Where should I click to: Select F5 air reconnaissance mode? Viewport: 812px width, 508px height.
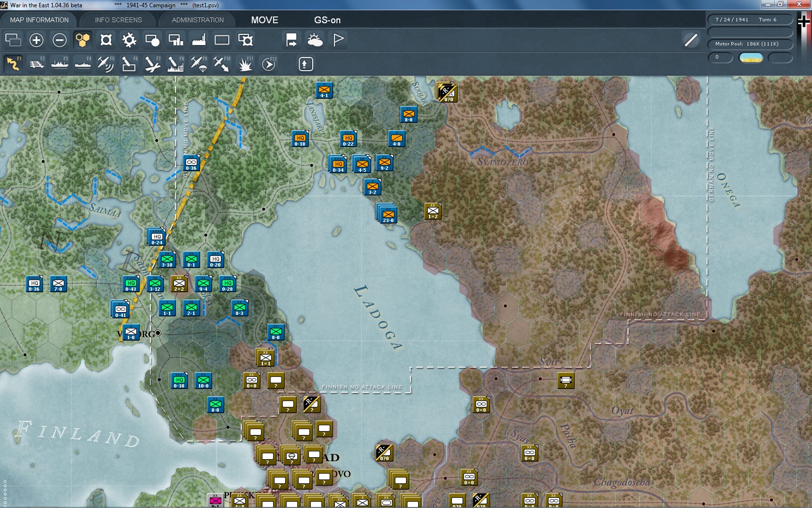(106, 64)
